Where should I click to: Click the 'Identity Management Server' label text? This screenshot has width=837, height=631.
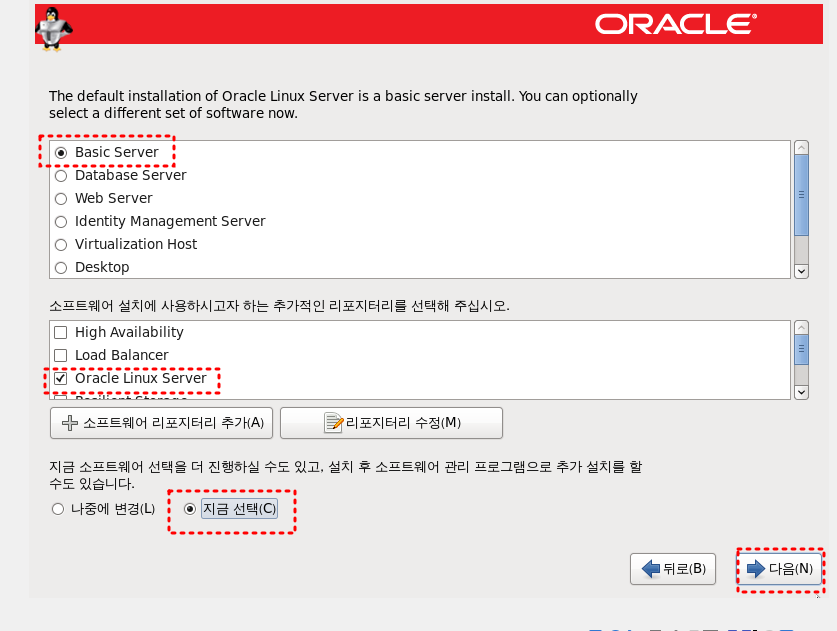[170, 221]
